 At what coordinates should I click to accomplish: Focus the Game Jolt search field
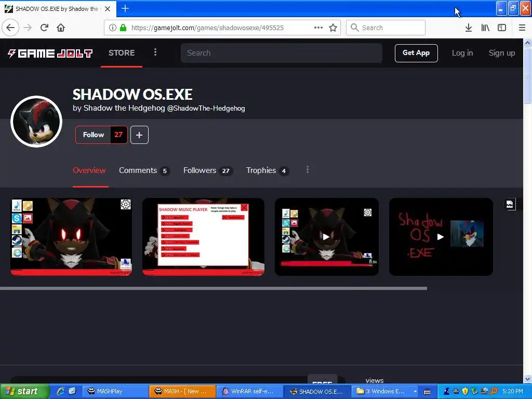[x=281, y=53]
